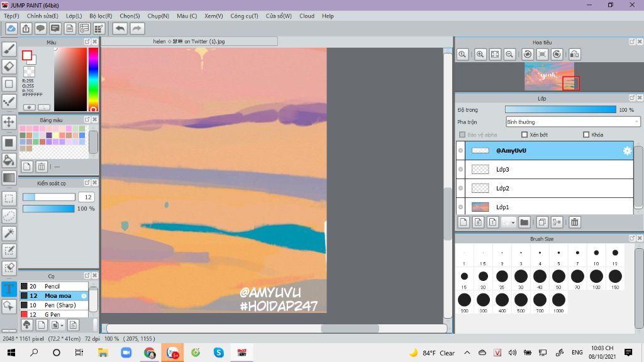Click the rainbow hue bar
The height and width of the screenshot is (362, 644).
point(93,79)
